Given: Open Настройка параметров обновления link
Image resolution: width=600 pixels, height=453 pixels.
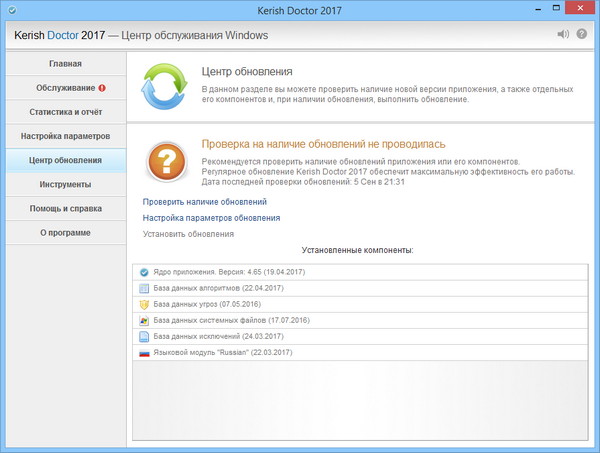Looking at the screenshot, I should point(211,218).
